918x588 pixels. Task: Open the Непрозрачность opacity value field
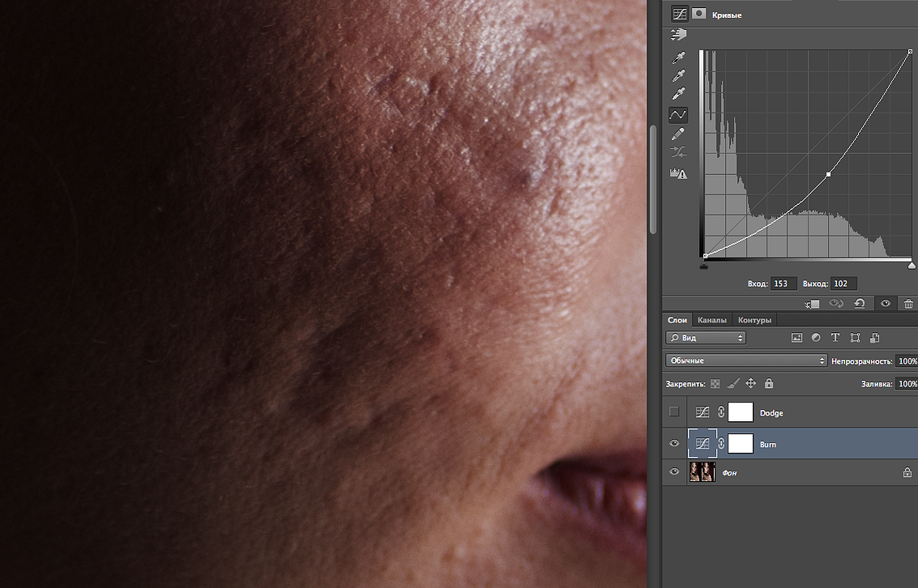click(907, 361)
